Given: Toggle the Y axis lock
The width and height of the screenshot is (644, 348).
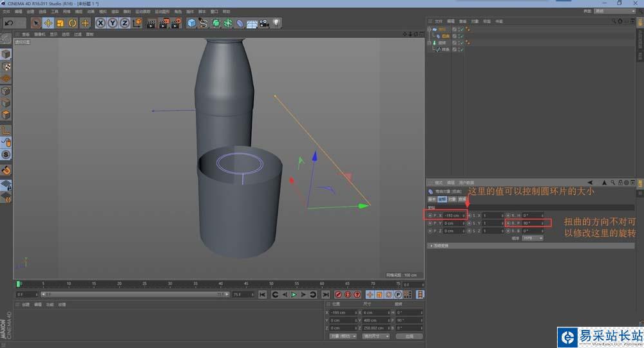Looking at the screenshot, I should [113, 23].
